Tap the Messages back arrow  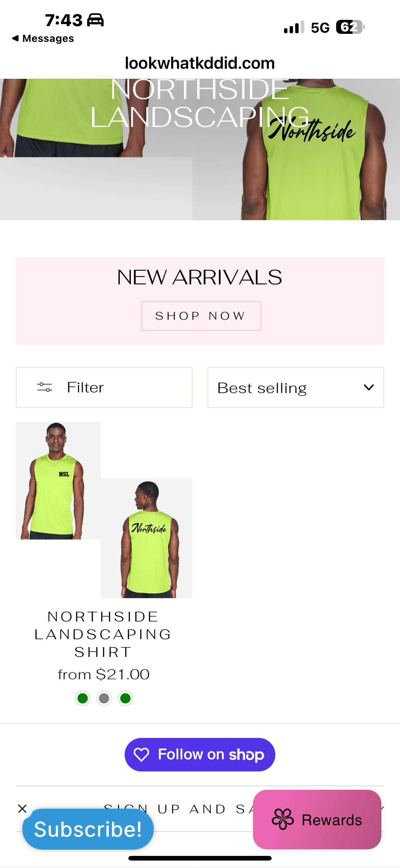tap(15, 38)
